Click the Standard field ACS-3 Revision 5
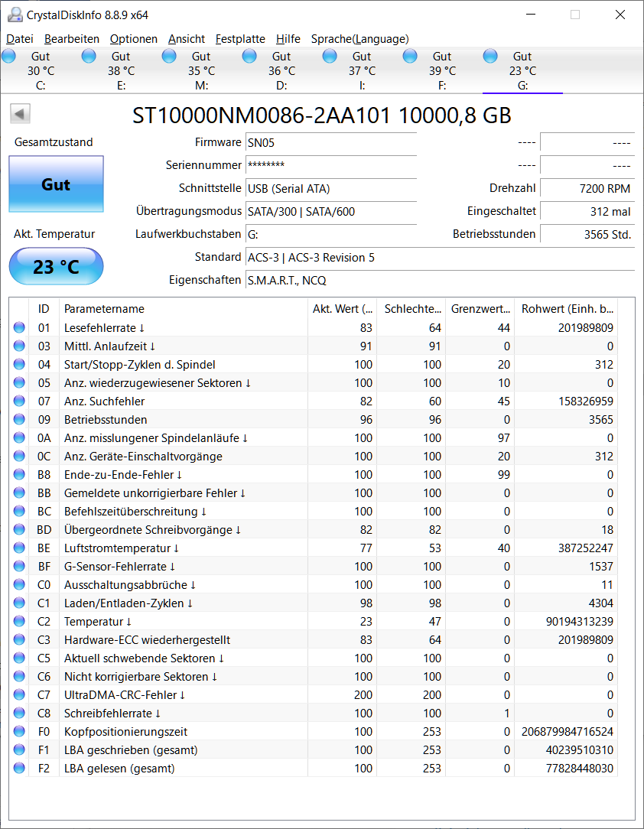Image resolution: width=644 pixels, height=829 pixels. [x=440, y=258]
